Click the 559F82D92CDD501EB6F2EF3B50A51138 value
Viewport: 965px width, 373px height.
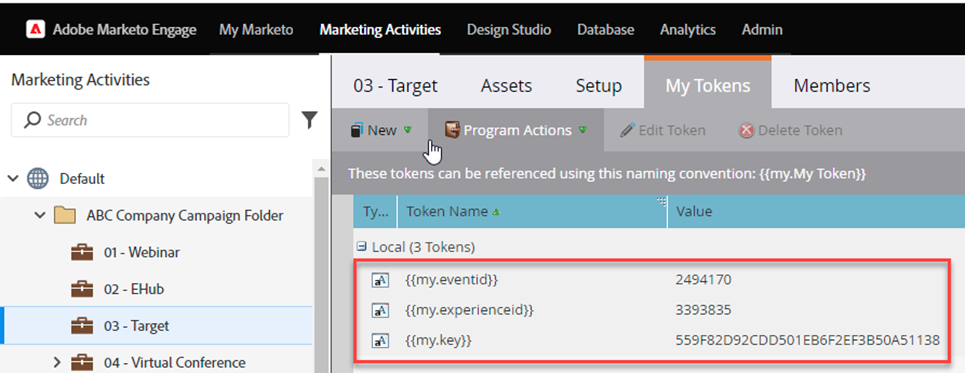(x=808, y=340)
